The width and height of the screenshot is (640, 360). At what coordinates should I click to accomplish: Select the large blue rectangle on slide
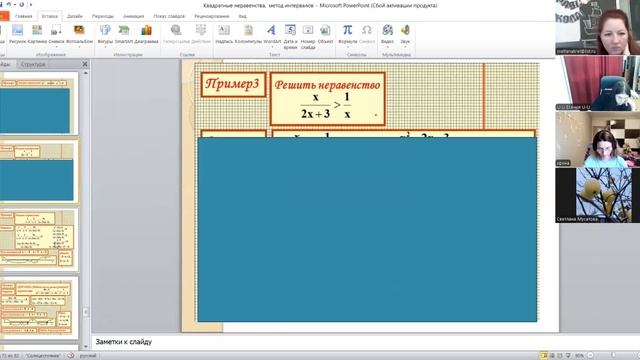367,229
